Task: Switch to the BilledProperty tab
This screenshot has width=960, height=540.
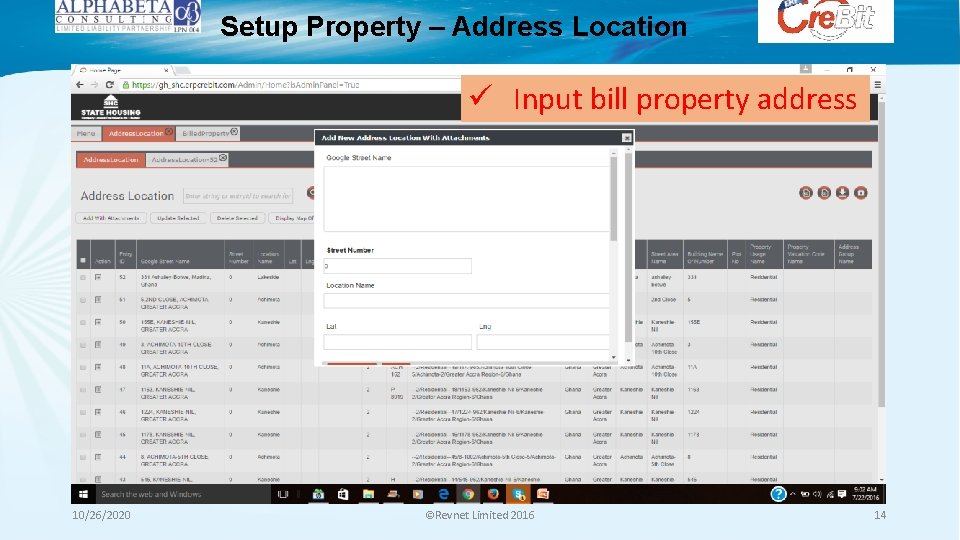Action: [x=205, y=133]
